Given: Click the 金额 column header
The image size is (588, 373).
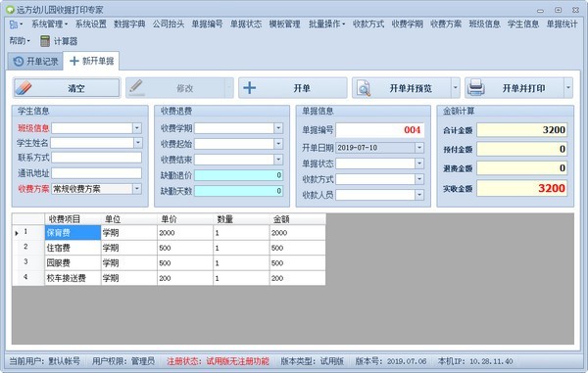Looking at the screenshot, I should (297, 219).
